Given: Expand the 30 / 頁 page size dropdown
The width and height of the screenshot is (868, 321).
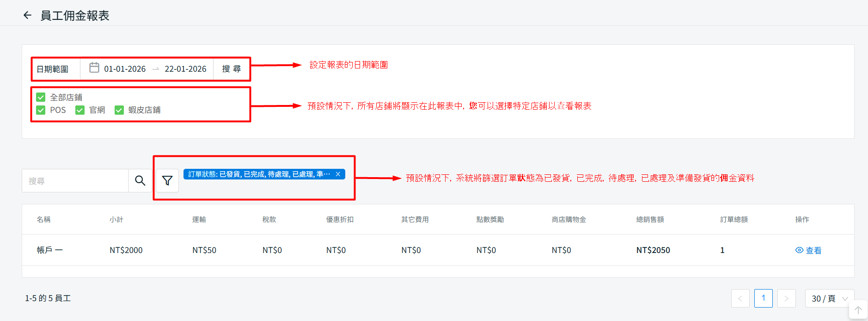Looking at the screenshot, I should (829, 298).
